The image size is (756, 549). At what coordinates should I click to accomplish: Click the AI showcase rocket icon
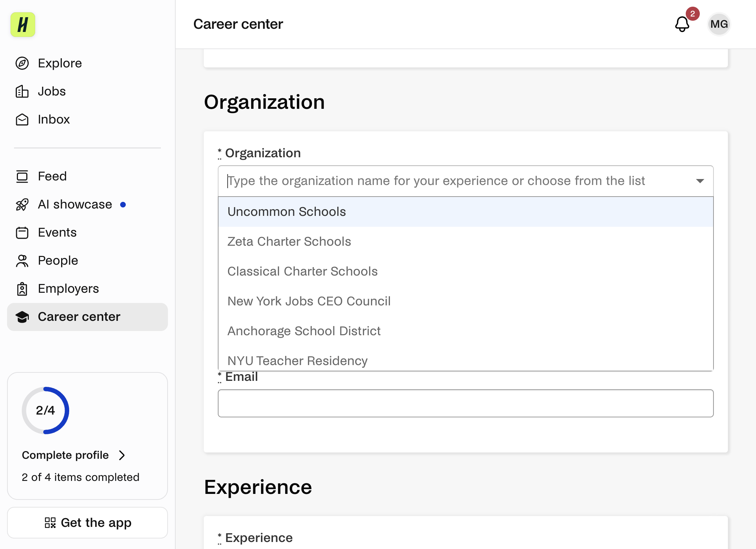[x=22, y=204]
